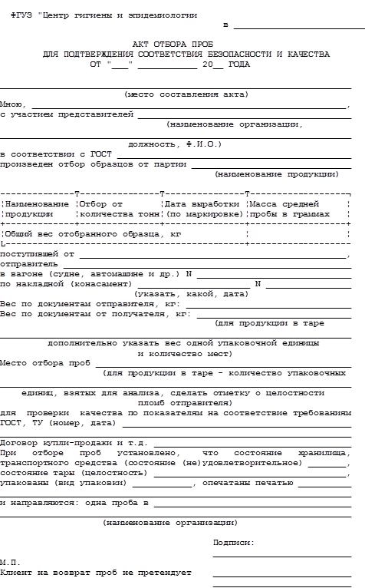Viewport: 365px width, 588px height.
Task: Click the blank after 'в соответствии с ГОСТ'
Action: (x=234, y=154)
